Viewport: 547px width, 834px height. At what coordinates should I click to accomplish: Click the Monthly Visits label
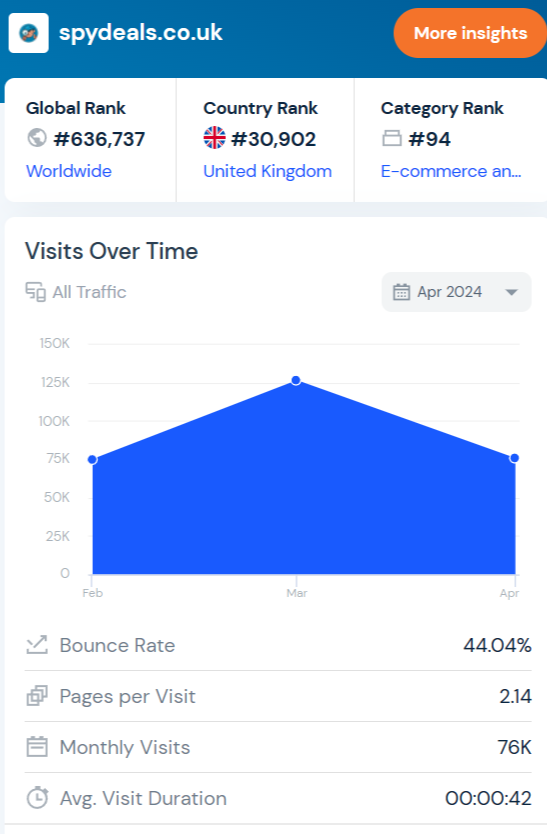click(x=125, y=747)
